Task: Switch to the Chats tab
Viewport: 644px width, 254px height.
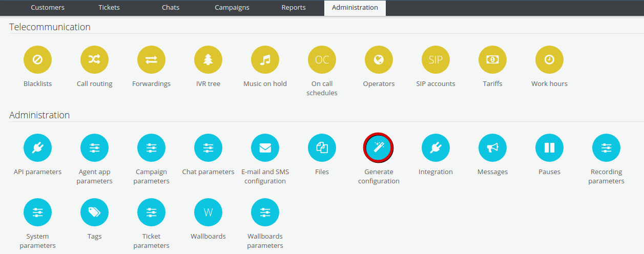Action: [x=171, y=8]
